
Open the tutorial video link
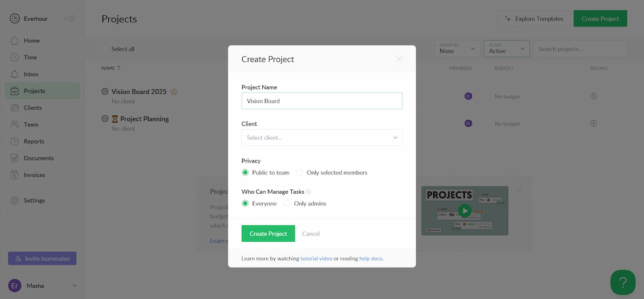point(316,259)
